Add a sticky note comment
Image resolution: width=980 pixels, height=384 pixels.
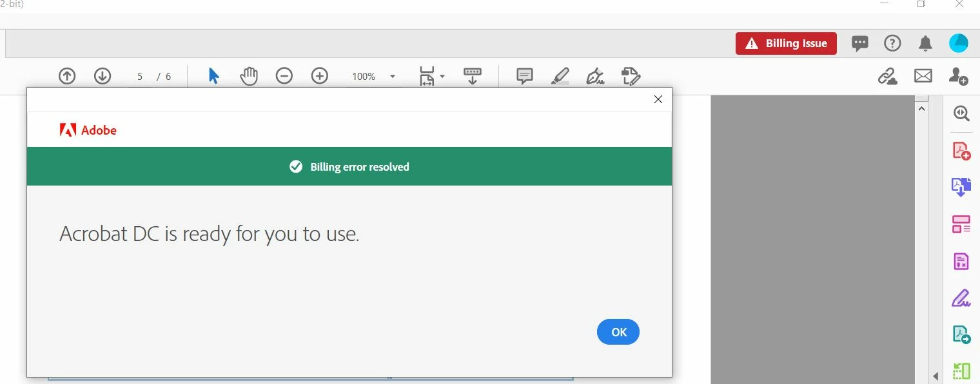(525, 76)
